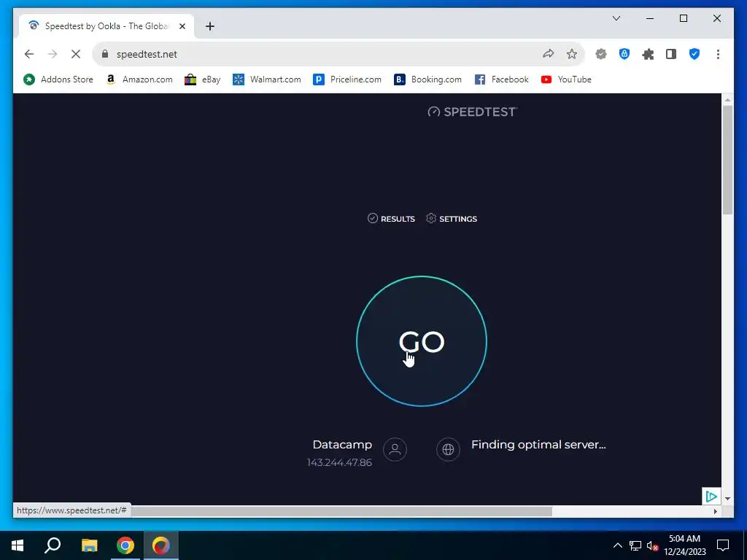
Task: Click the AdChoices ad icon
Action: (x=711, y=497)
